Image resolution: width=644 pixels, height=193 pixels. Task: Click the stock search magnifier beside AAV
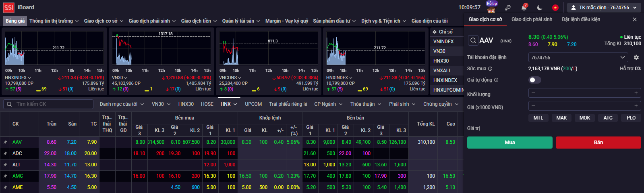(473, 40)
